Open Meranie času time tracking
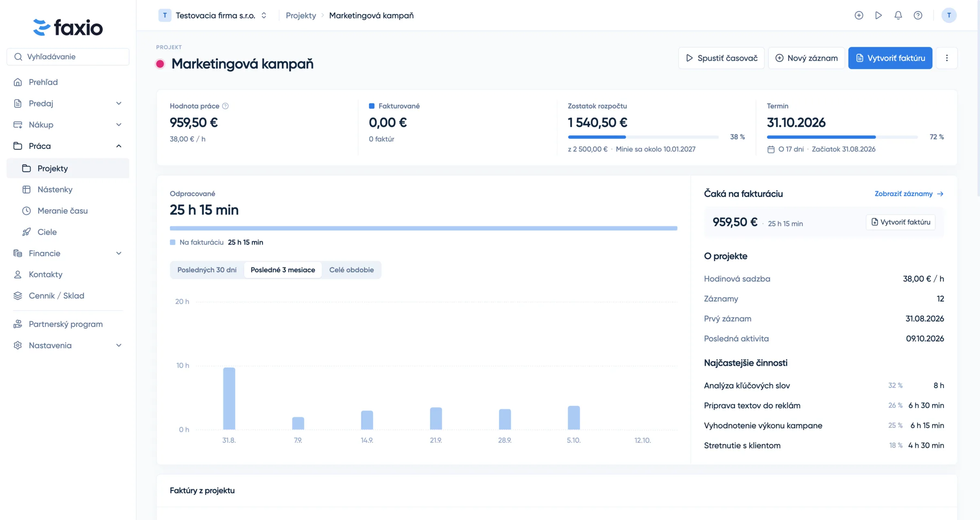 coord(68,211)
